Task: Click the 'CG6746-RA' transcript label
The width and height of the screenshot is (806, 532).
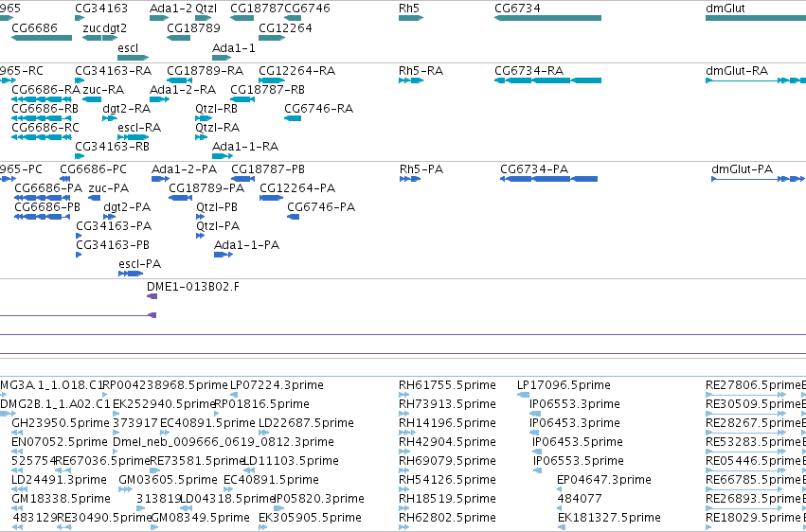Action: coord(318,108)
